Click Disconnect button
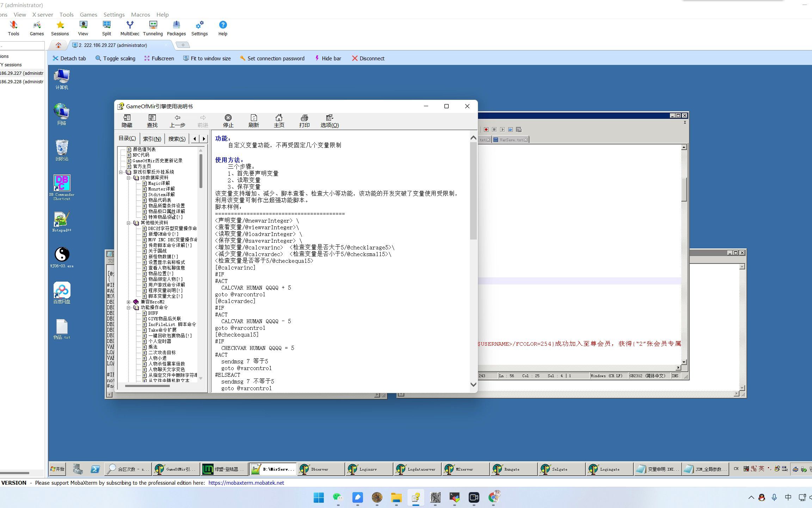This screenshot has height=508, width=812. click(368, 59)
